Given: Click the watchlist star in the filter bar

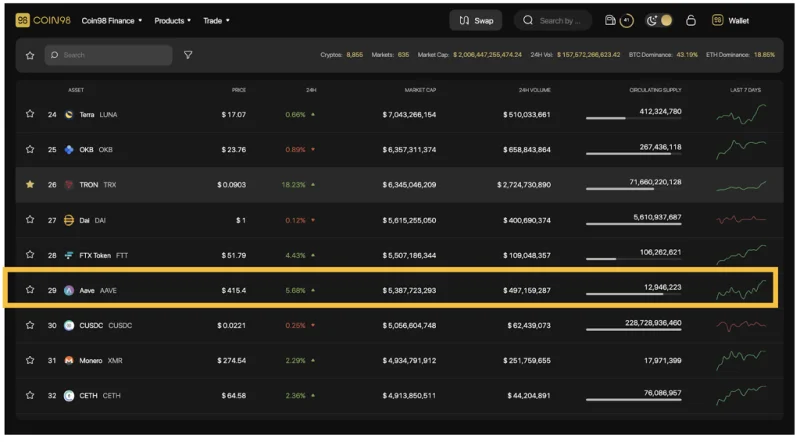Looking at the screenshot, I should pos(30,55).
